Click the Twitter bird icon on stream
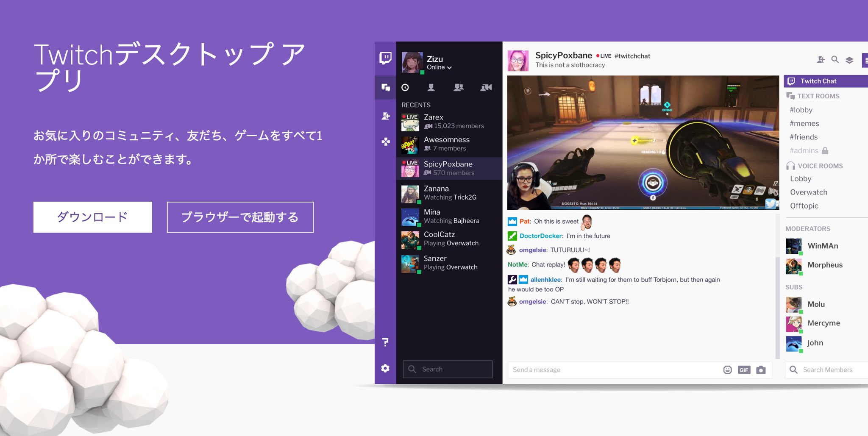Screen dimensions: 868x436 pyautogui.click(x=771, y=203)
